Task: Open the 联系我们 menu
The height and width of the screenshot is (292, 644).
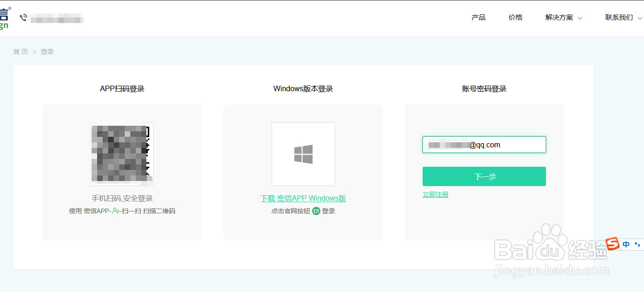Action: (619, 18)
